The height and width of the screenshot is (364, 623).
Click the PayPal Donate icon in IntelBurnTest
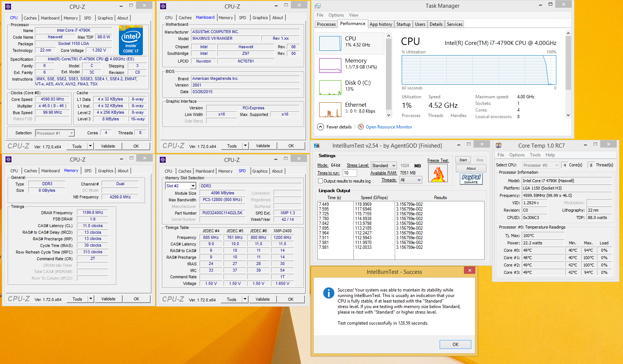coord(471,179)
